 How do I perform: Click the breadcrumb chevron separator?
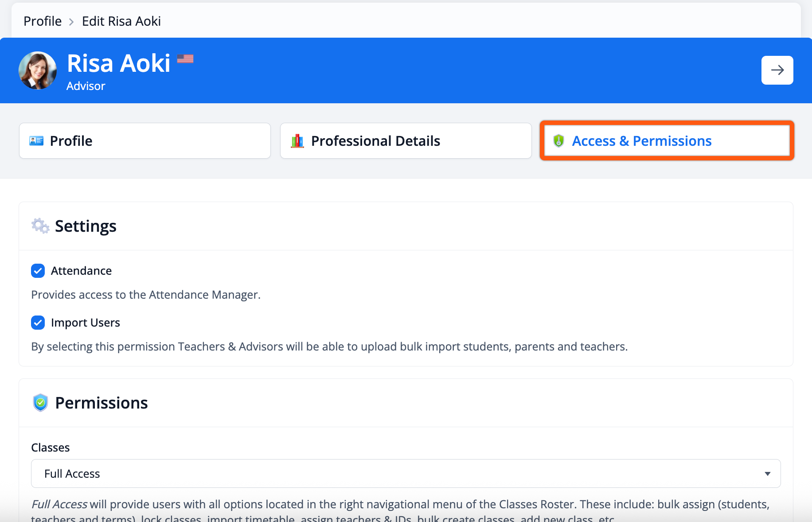[x=71, y=21]
